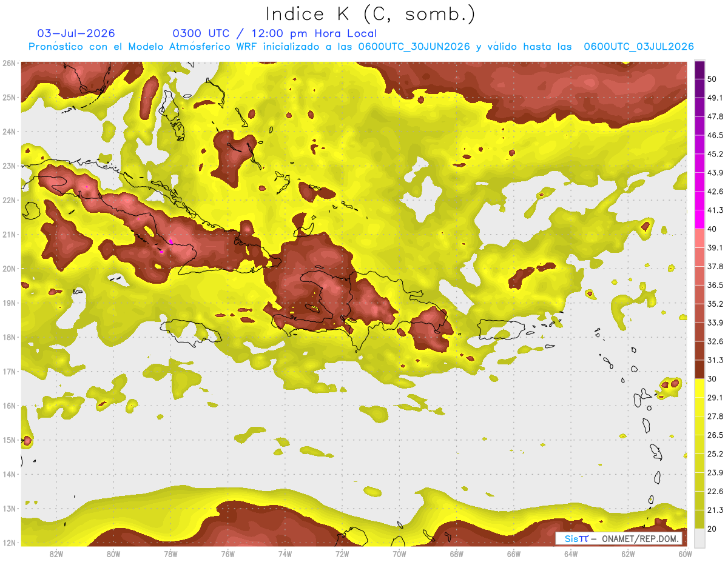Click the latitude axis label '20N'
This screenshot has width=728, height=562.
(9, 269)
